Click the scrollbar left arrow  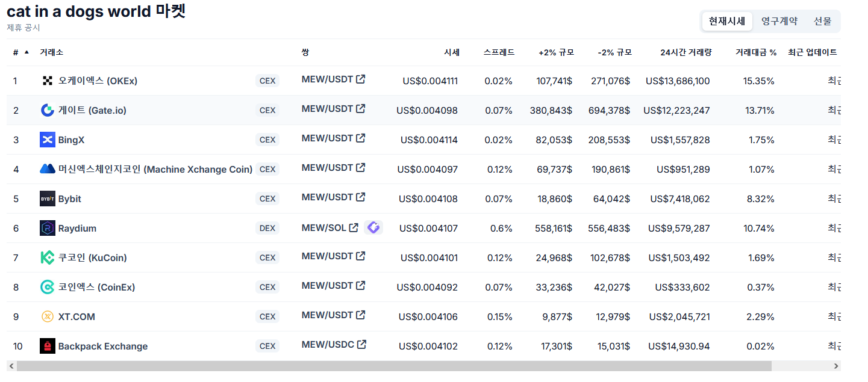11,366
